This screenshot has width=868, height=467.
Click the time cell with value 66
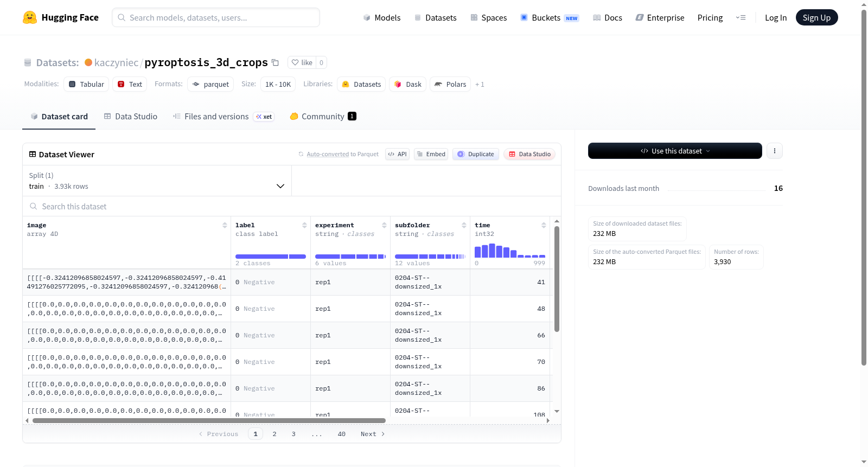(x=510, y=335)
